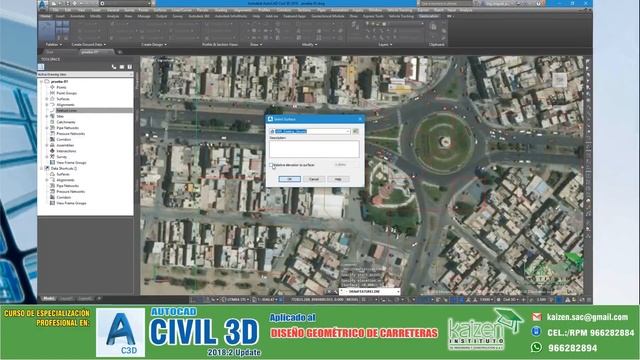Click the Toolspace Prospector icon at top left
This screenshot has width=640, height=360.
pyautogui.click(x=41, y=67)
